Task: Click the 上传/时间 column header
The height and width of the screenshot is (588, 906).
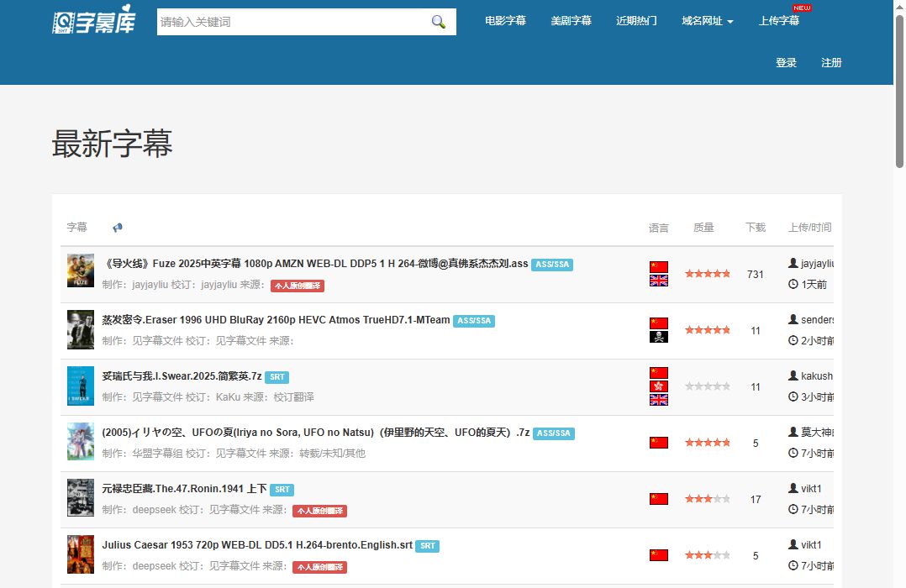Action: (x=810, y=228)
